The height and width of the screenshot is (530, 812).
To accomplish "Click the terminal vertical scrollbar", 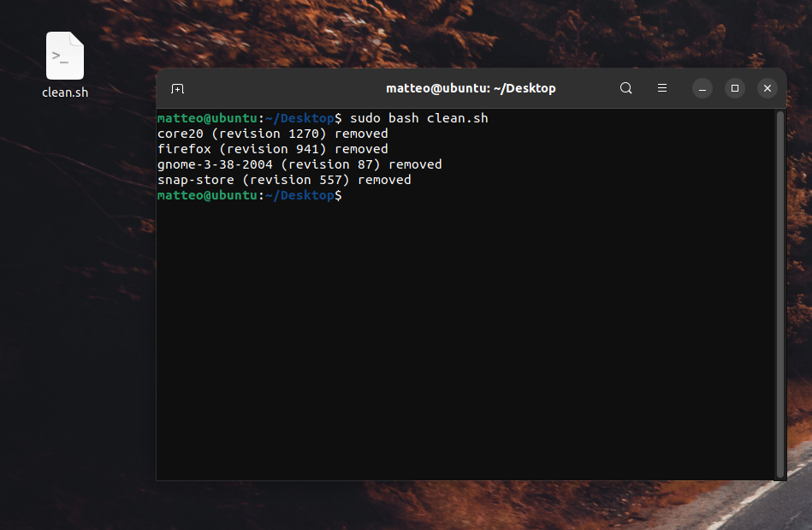I will [779, 291].
